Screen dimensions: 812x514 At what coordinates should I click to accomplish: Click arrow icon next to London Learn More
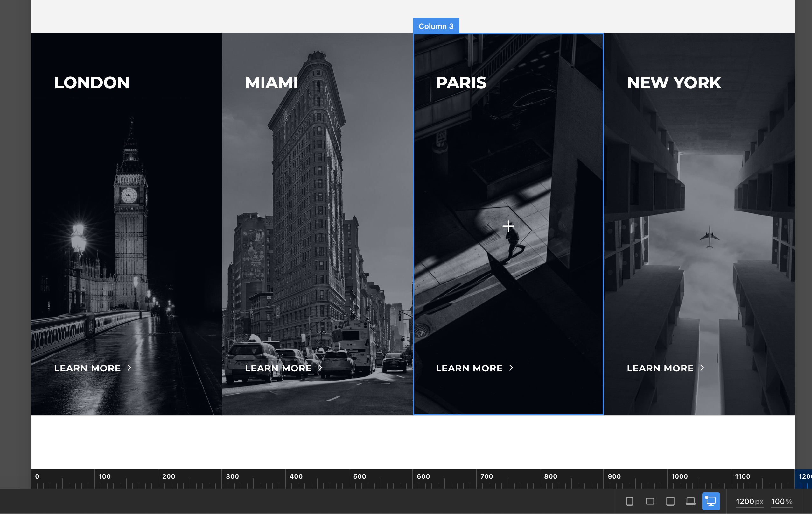click(x=129, y=368)
